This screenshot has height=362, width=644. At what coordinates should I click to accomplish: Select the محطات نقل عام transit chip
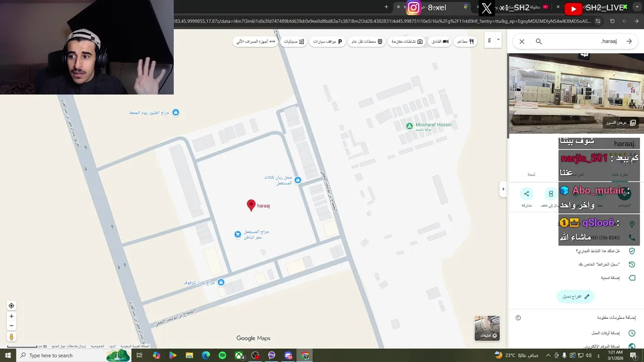(x=366, y=41)
